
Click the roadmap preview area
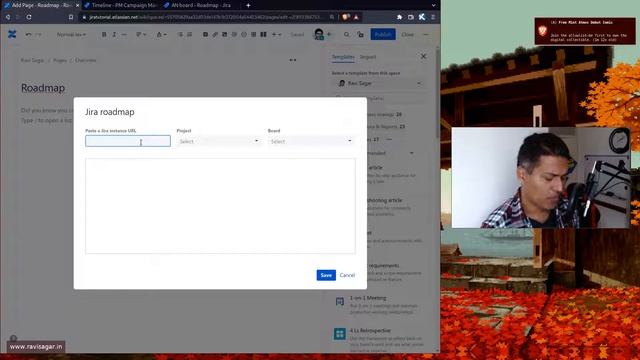tap(220, 206)
